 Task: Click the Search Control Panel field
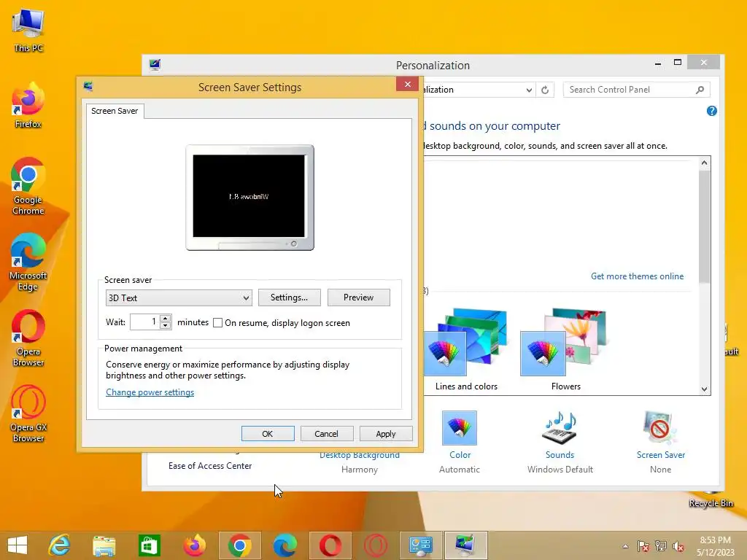click(629, 90)
